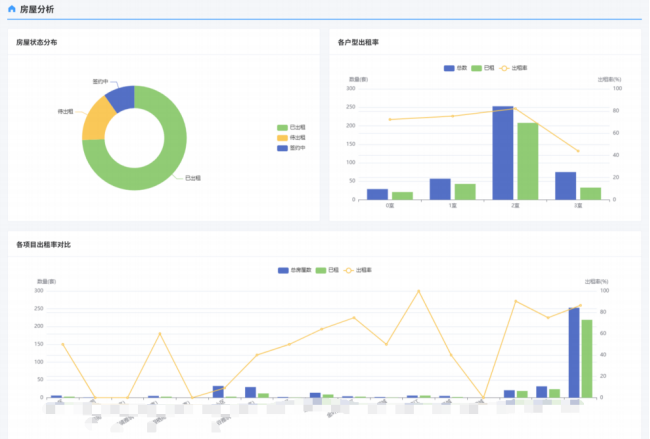This screenshot has height=439, width=650.
Task: Select the blue 总数 bar for 3室
Action: [x=565, y=186]
